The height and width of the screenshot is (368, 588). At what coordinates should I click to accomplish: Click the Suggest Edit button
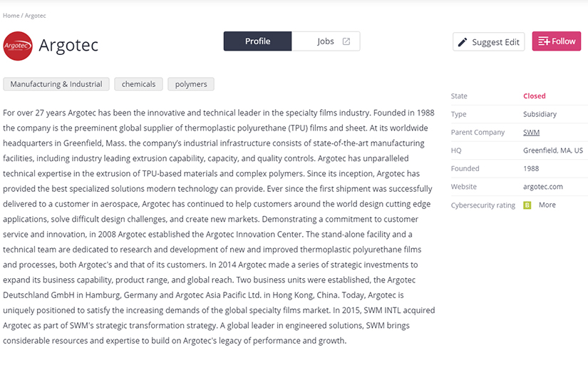click(489, 41)
